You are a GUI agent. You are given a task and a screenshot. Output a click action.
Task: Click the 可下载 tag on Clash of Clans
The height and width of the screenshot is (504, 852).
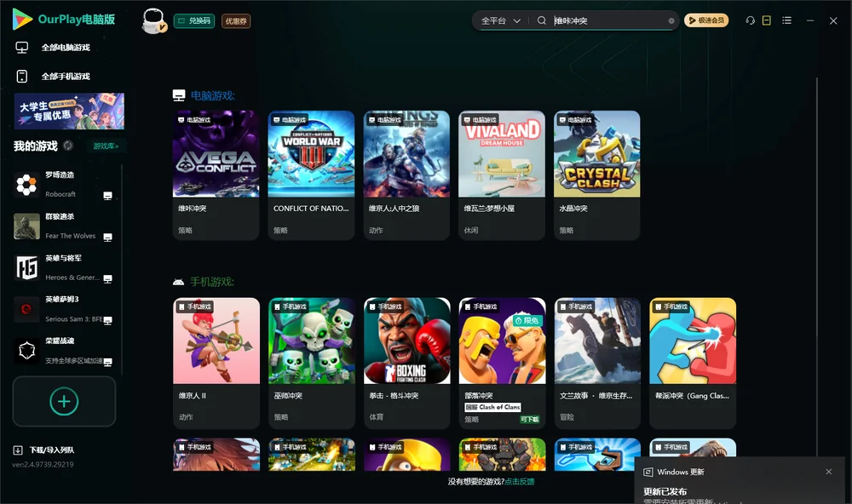point(529,419)
